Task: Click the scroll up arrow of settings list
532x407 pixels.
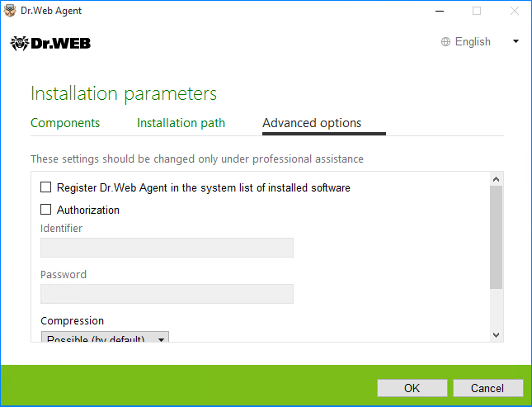Action: click(496, 179)
